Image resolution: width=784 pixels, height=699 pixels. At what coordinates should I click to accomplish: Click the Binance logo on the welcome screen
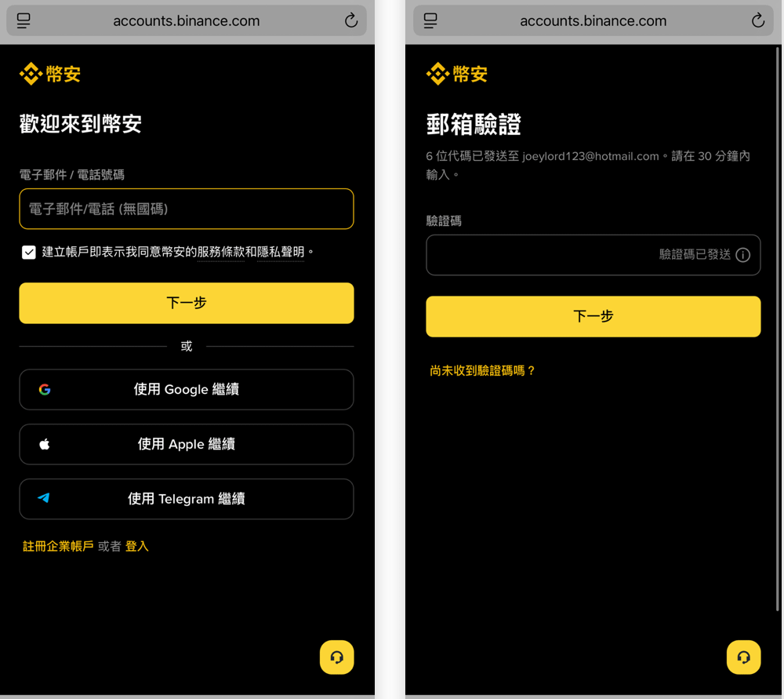pos(50,74)
